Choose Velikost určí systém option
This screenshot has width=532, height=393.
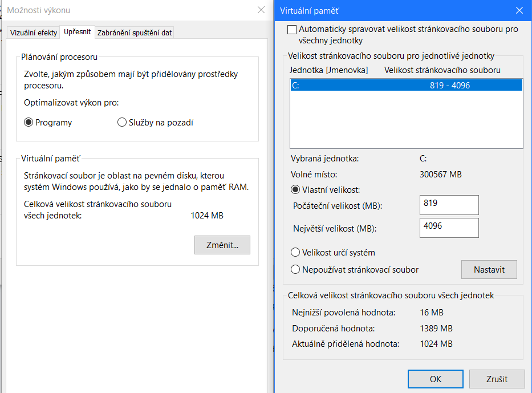pyautogui.click(x=295, y=252)
